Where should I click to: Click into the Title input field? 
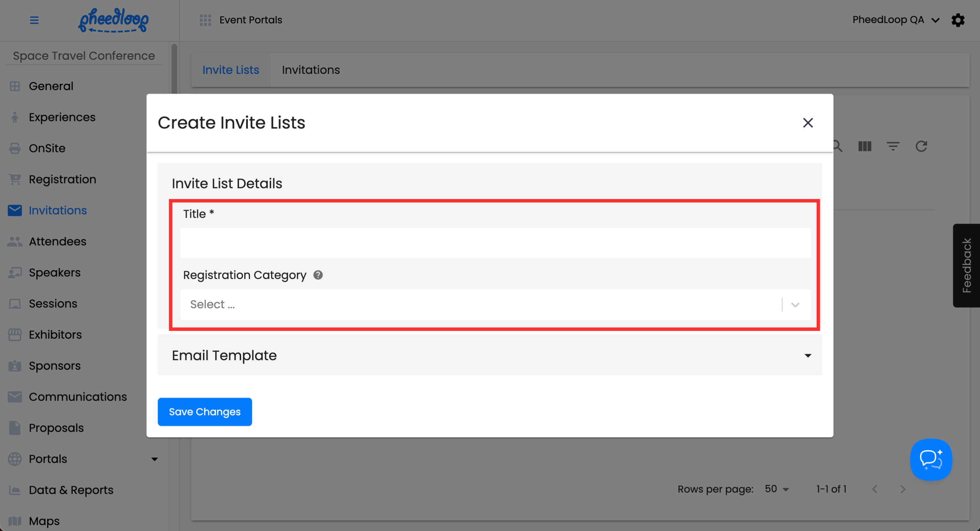click(x=495, y=243)
